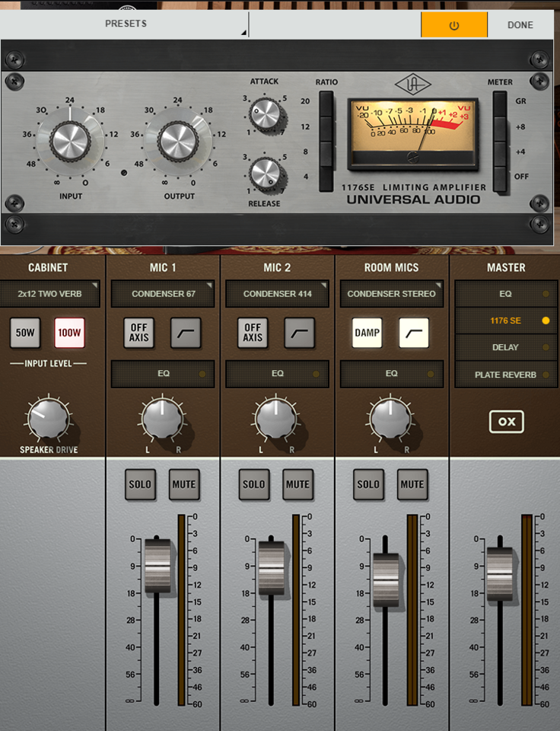Click the MASTER level meter

pyautogui.click(x=527, y=610)
